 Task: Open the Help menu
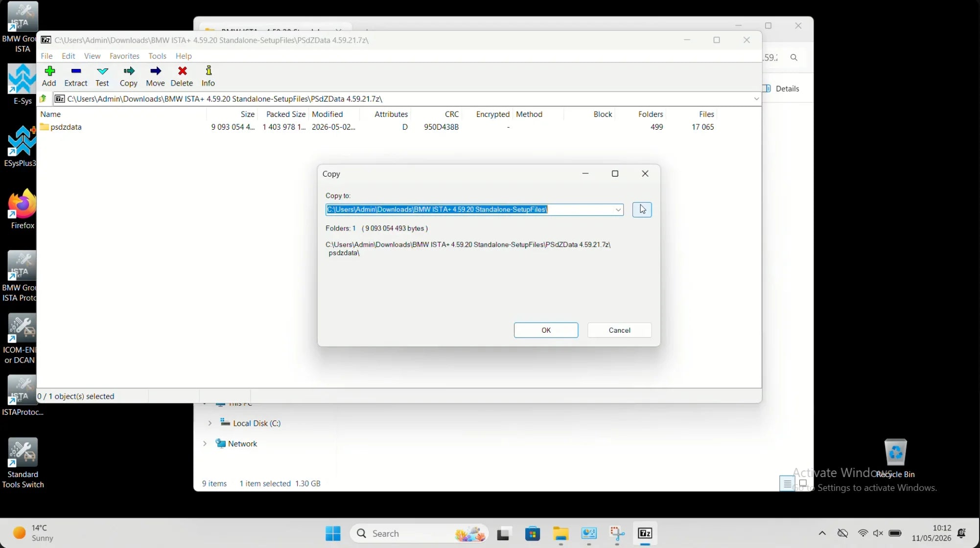pos(184,56)
